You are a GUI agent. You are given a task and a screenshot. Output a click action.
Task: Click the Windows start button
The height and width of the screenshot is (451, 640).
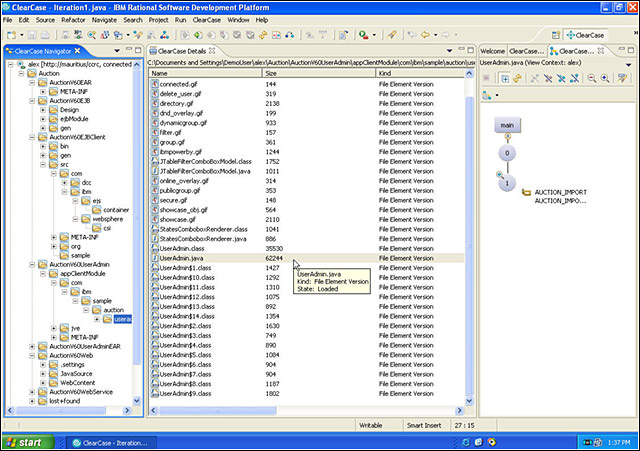[x=28, y=442]
